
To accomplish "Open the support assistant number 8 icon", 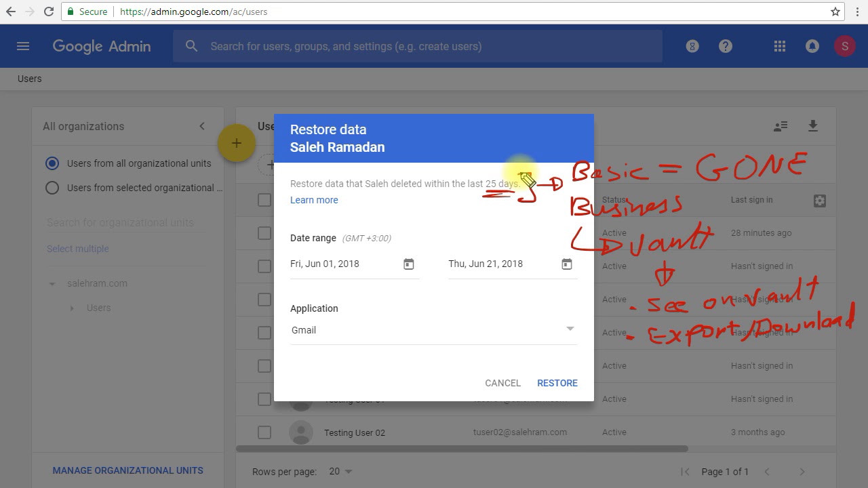I will coord(692,46).
